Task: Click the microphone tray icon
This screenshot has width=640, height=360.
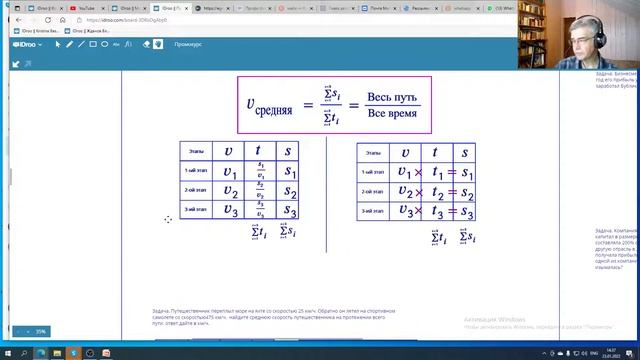Action: [x=568, y=353]
